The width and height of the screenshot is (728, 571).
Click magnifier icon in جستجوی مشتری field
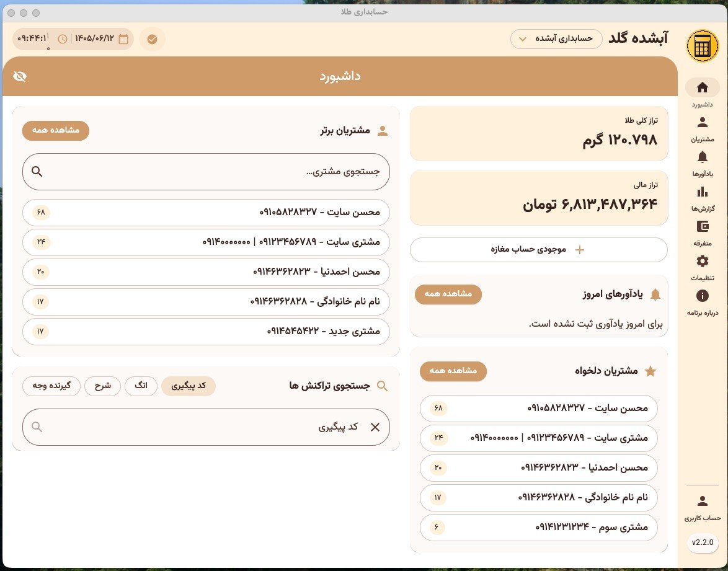[x=37, y=172]
